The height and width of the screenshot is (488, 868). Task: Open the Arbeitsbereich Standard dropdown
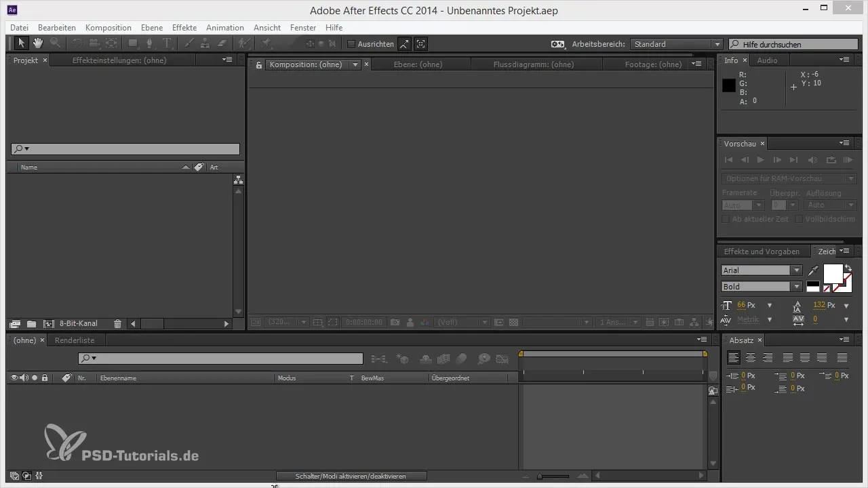coord(676,44)
